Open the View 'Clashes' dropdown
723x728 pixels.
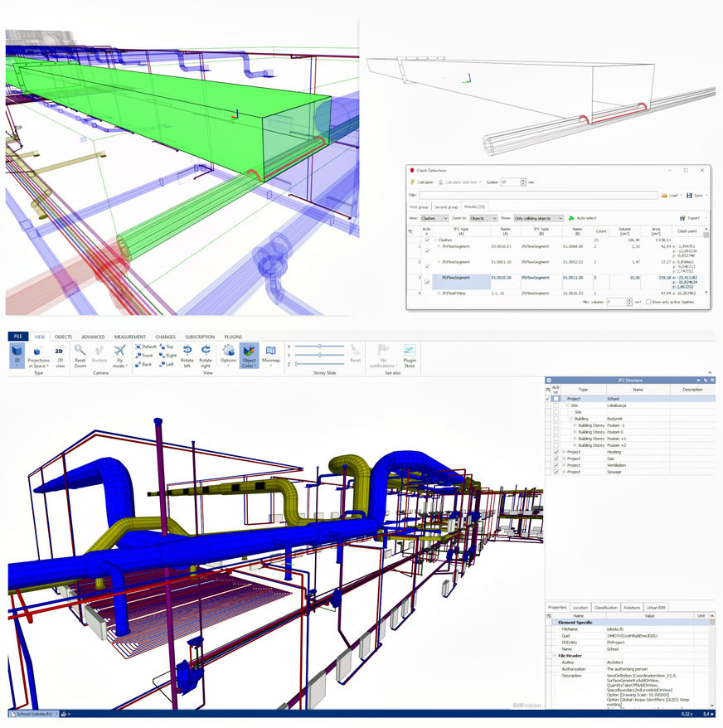[x=434, y=218]
